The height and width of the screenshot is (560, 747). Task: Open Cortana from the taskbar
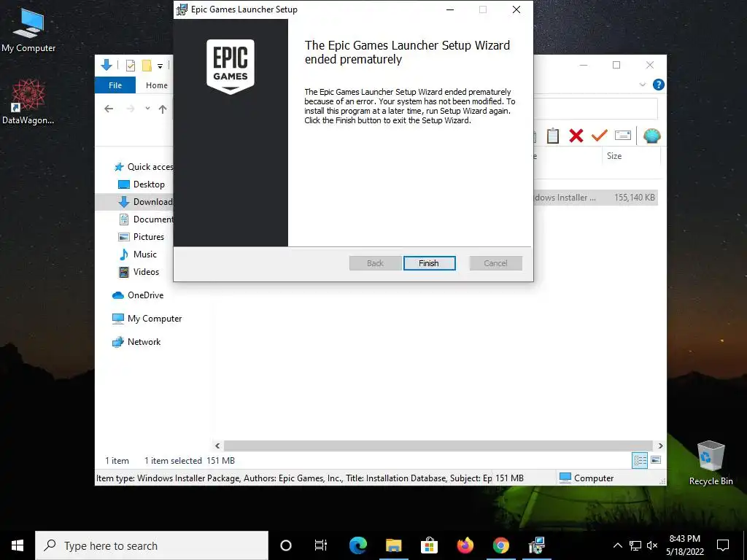pos(286,545)
